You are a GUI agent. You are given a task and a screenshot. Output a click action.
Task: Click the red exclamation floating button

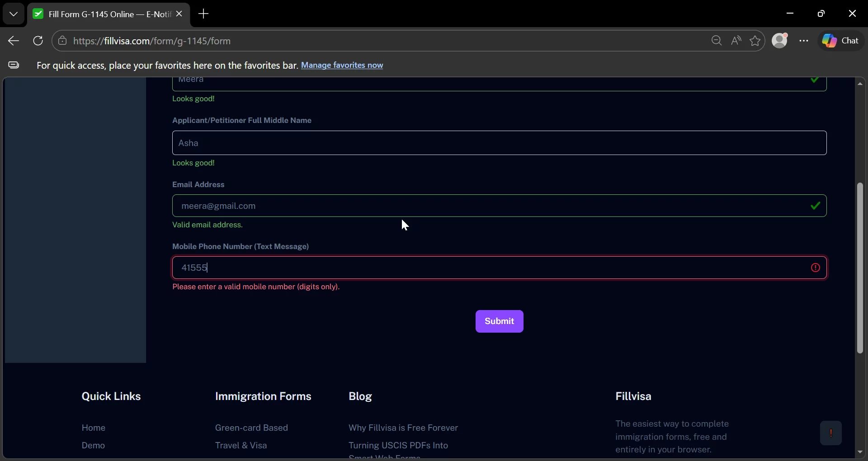831,433
